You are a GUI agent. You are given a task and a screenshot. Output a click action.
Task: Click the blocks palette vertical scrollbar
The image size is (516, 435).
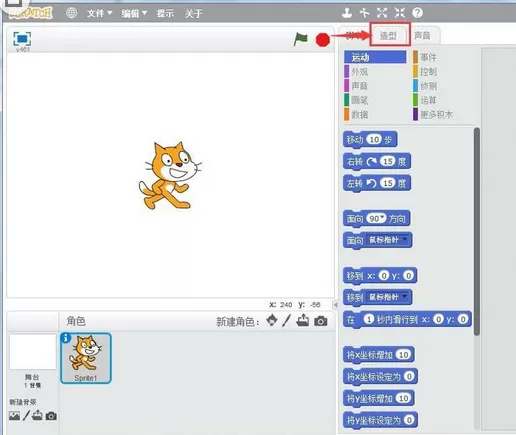(x=477, y=231)
